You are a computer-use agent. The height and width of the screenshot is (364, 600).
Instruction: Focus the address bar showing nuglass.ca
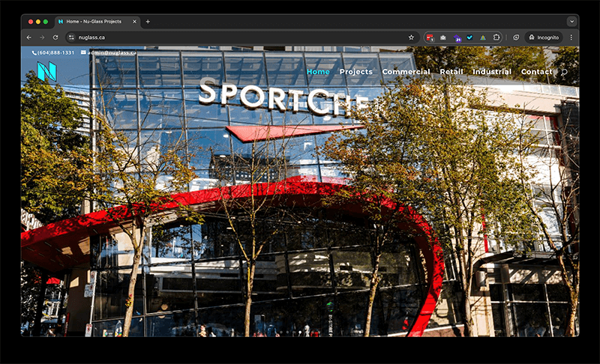pos(225,37)
